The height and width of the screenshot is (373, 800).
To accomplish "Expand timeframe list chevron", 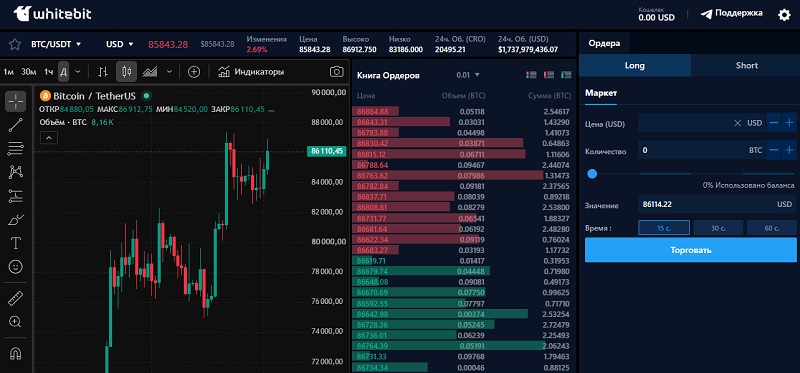I will coord(78,72).
